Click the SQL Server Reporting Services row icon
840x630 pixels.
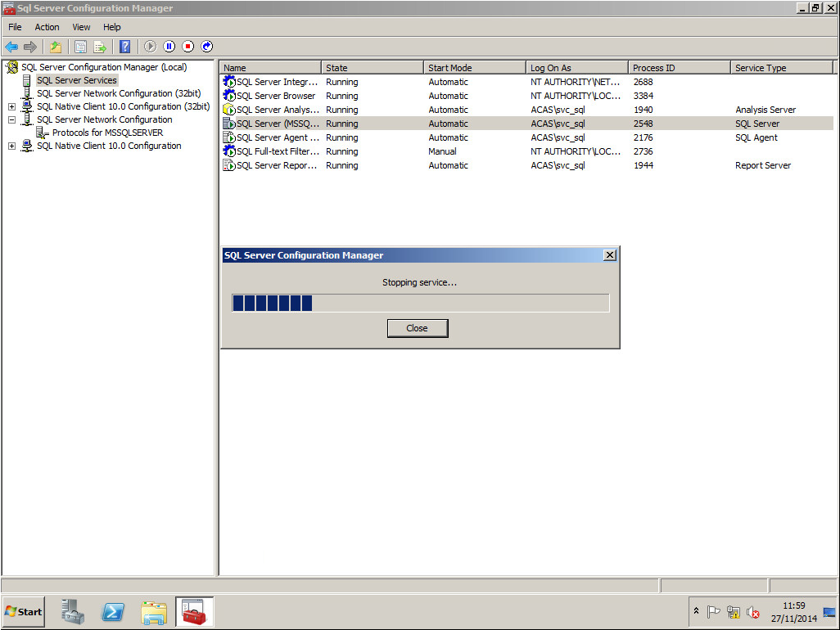click(x=229, y=164)
